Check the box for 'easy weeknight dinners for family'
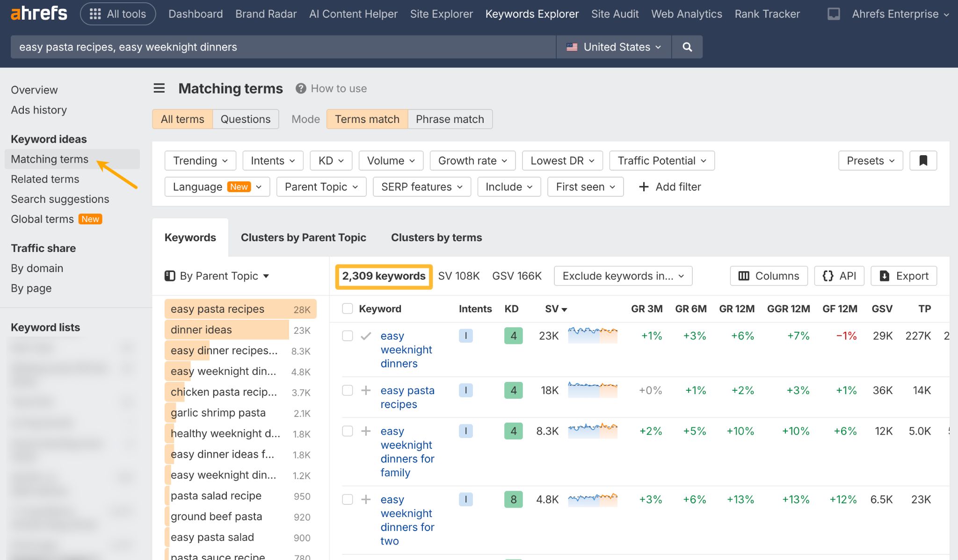958x560 pixels. point(348,431)
